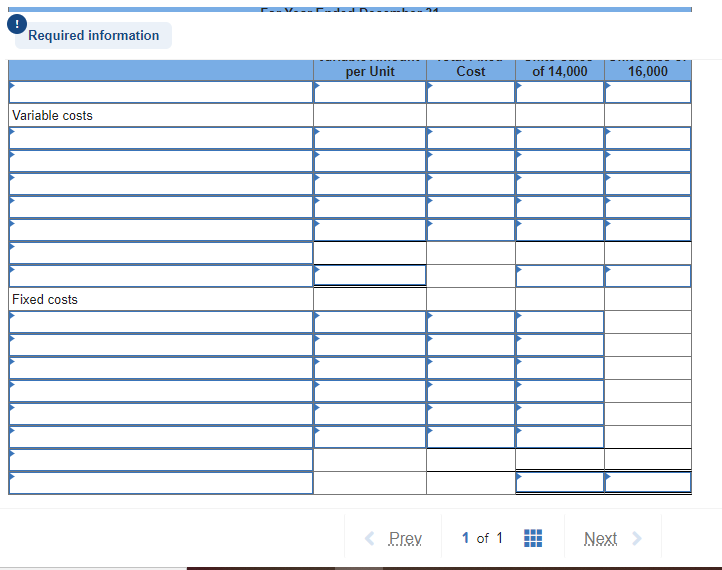The height and width of the screenshot is (570, 722).
Task: Open label dropdown directly above Variable costs
Action: (x=161, y=92)
